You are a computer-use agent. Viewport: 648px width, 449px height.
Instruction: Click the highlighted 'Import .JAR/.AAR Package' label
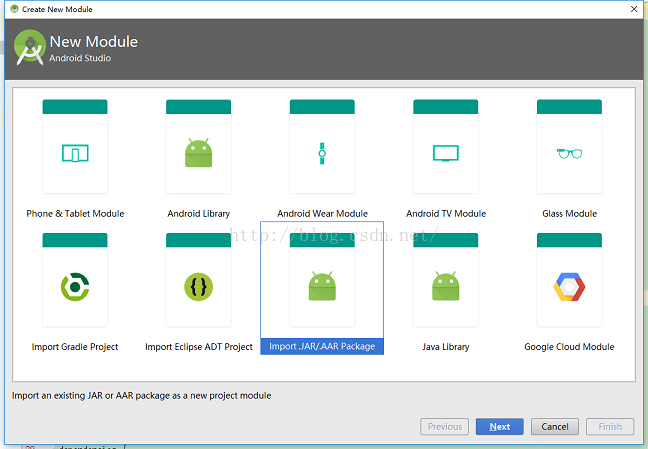click(x=322, y=346)
